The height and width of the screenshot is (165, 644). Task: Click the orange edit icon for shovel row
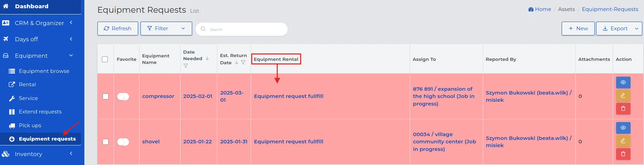click(623, 141)
